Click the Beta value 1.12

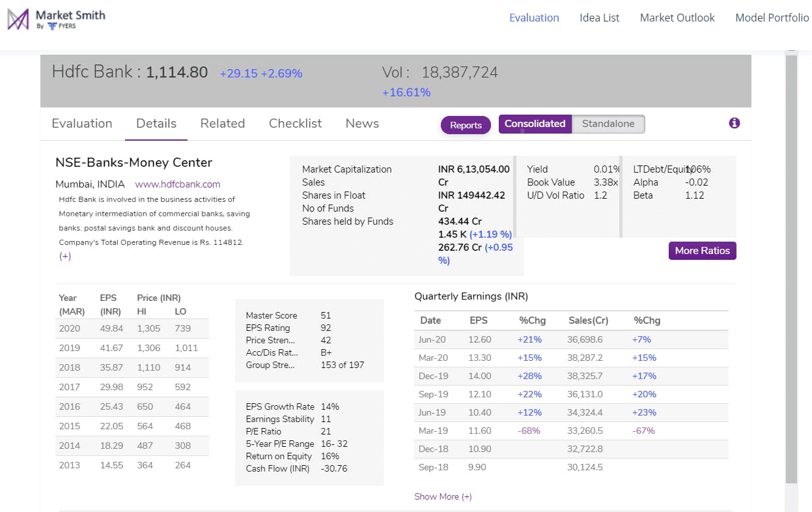point(694,195)
